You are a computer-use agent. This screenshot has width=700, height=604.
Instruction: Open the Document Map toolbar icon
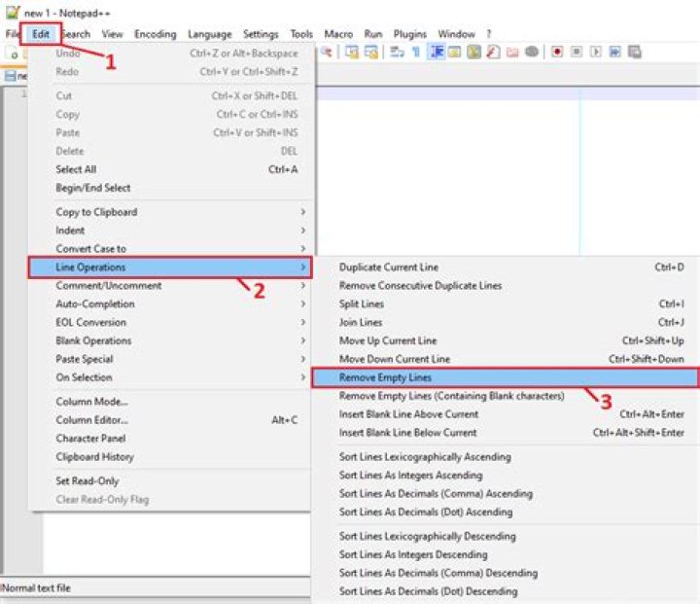[x=473, y=53]
